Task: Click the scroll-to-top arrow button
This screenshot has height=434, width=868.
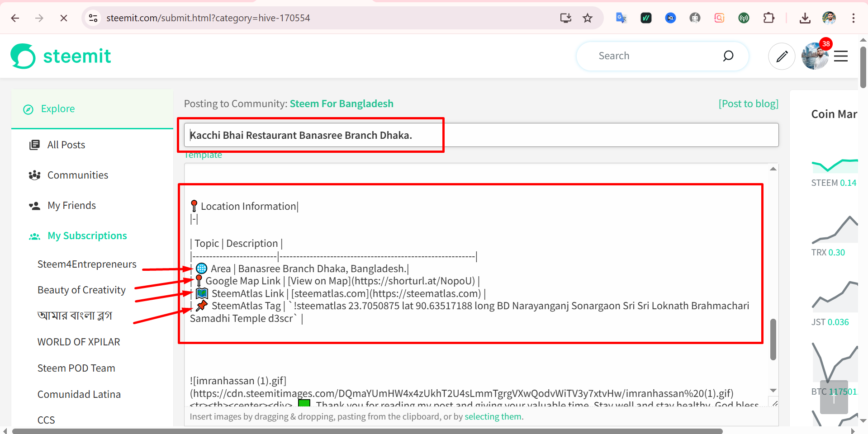Action: 834,397
